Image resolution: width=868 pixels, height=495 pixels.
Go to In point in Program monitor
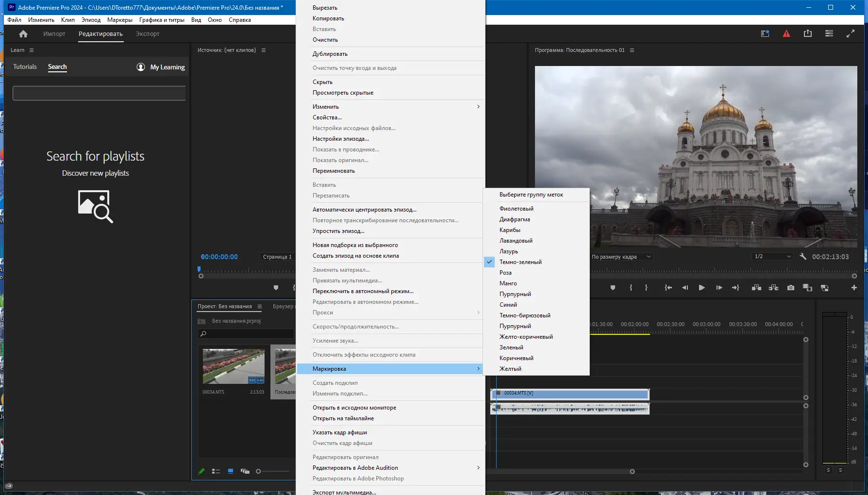(668, 288)
